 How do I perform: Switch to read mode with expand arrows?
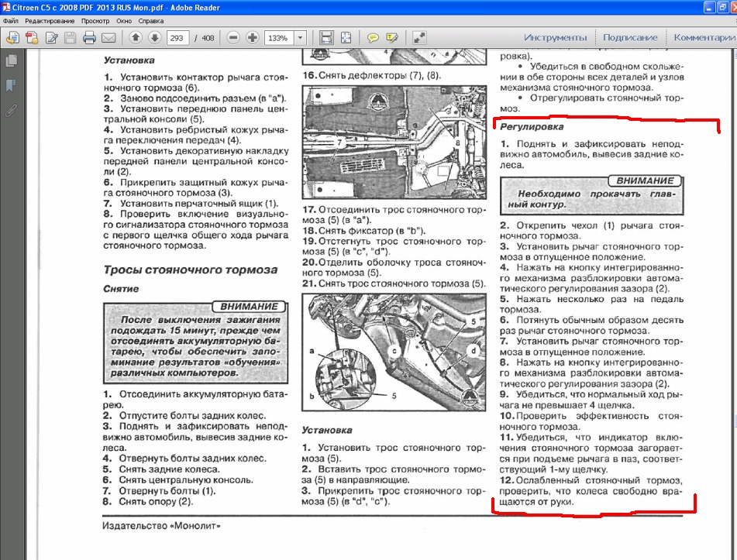tap(418, 38)
